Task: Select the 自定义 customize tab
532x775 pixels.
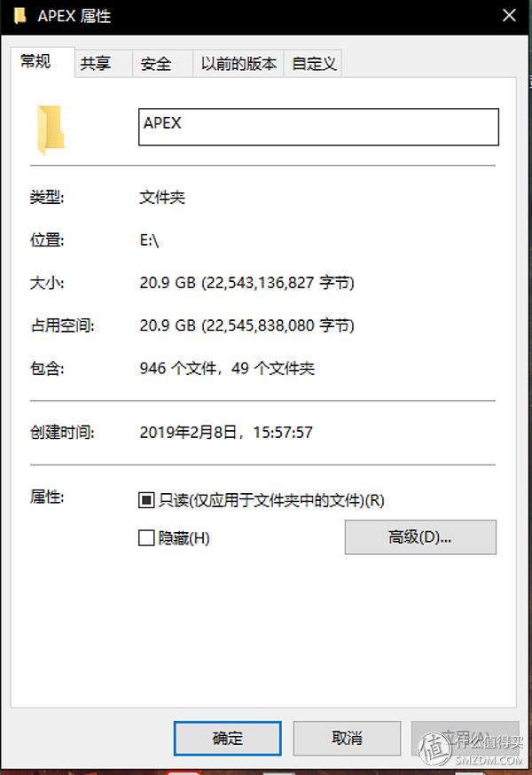Action: click(313, 63)
